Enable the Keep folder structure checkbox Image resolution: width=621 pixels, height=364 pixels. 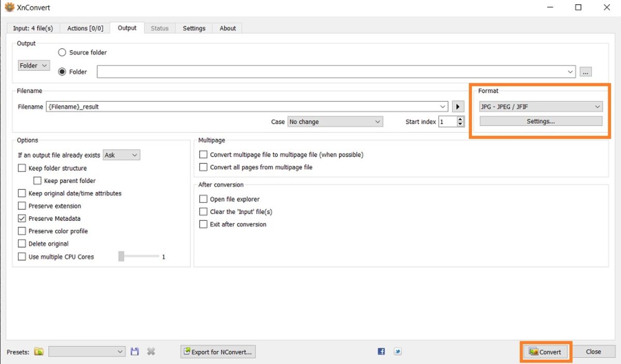coord(22,168)
